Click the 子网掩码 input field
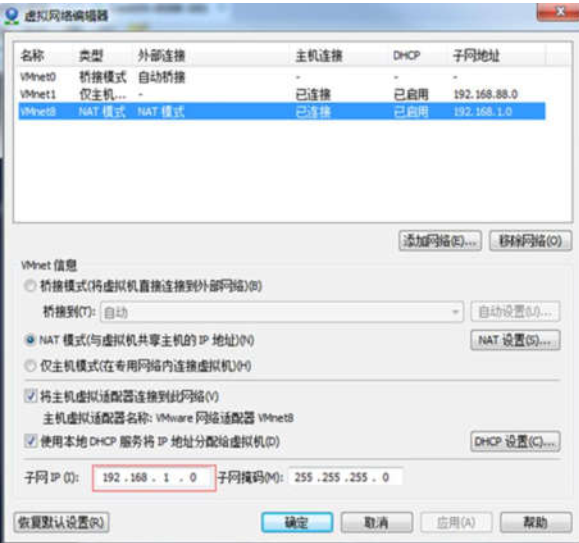 click(x=345, y=477)
